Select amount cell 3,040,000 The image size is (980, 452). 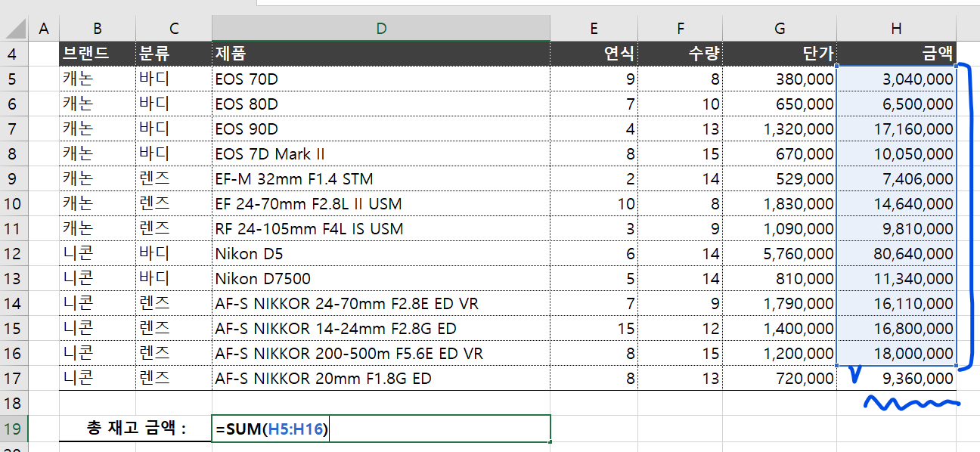point(896,79)
